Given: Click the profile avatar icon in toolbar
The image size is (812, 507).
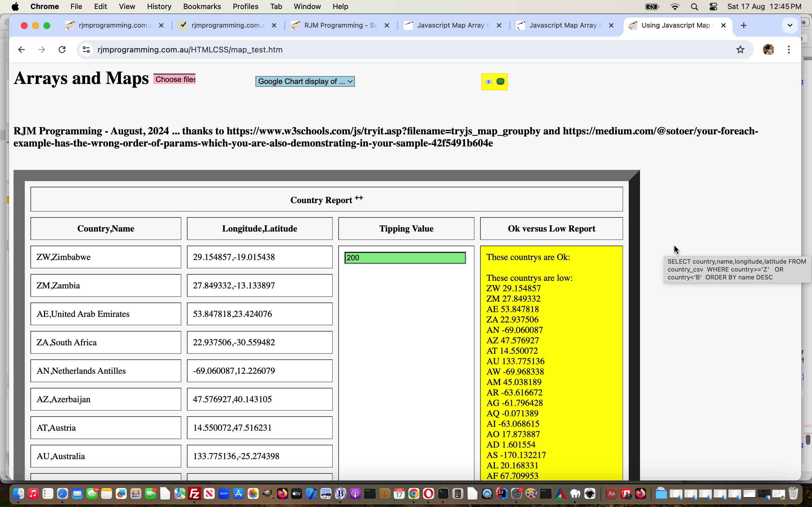Looking at the screenshot, I should 767,49.
